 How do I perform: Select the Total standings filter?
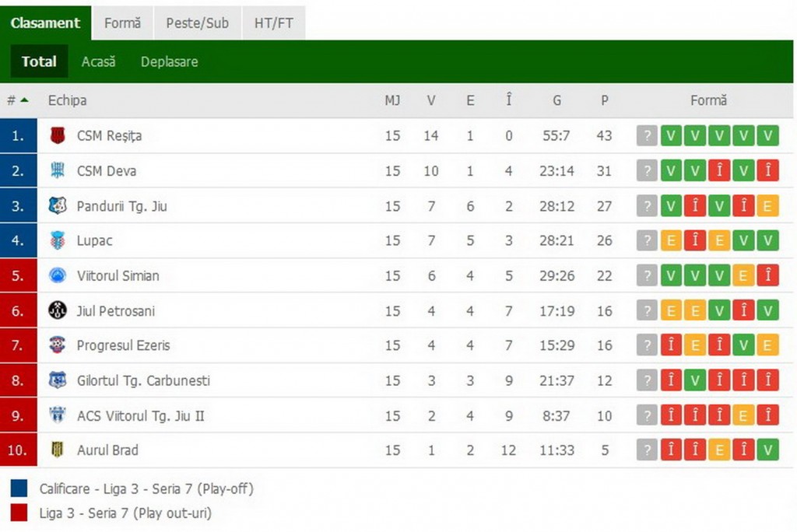tap(39, 61)
